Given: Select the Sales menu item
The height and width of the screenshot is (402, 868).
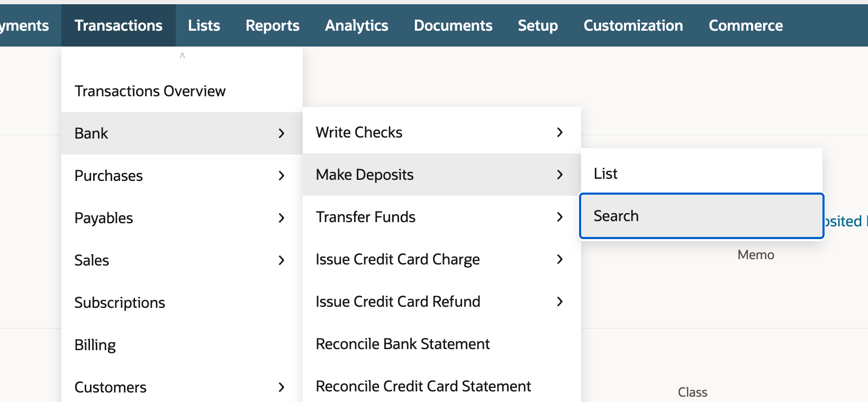Looking at the screenshot, I should [x=182, y=260].
